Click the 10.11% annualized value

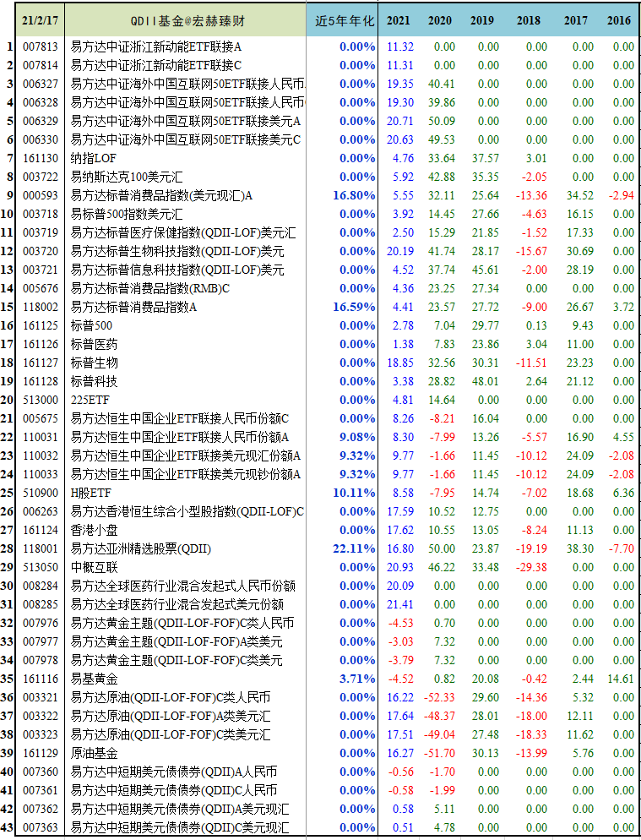pos(354,493)
